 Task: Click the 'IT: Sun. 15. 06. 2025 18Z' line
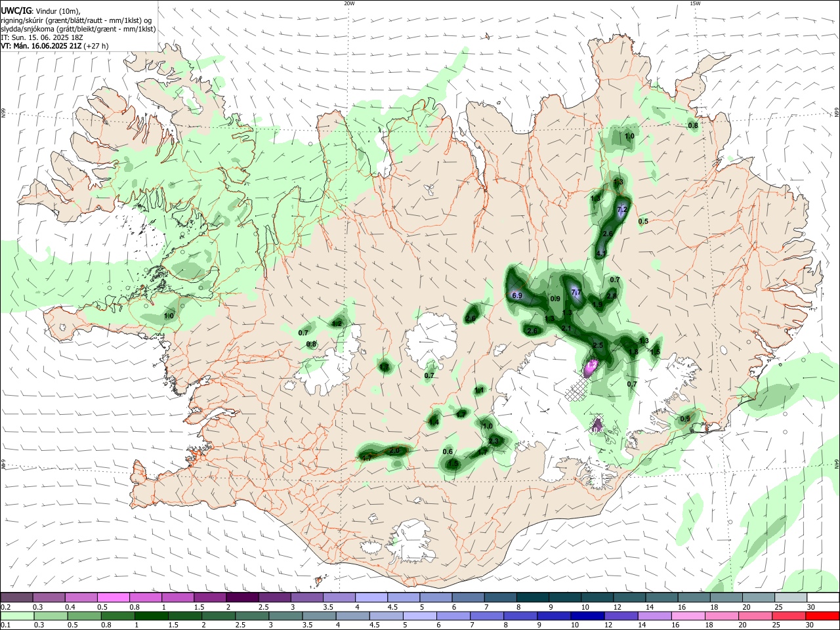coord(42,37)
